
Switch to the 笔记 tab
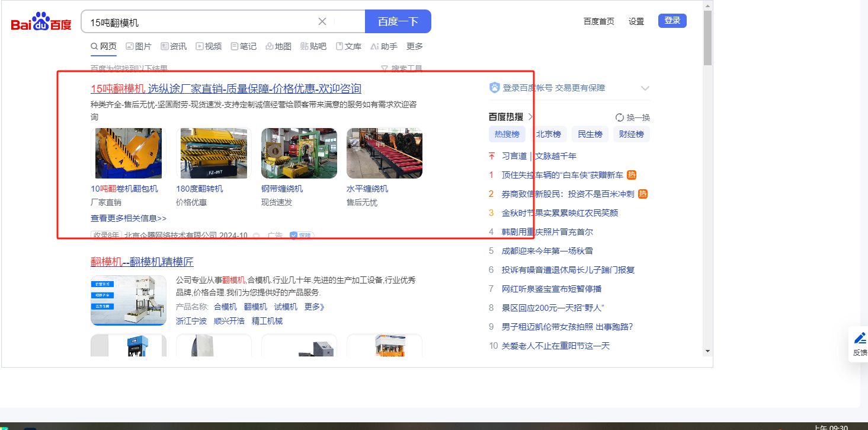point(244,46)
